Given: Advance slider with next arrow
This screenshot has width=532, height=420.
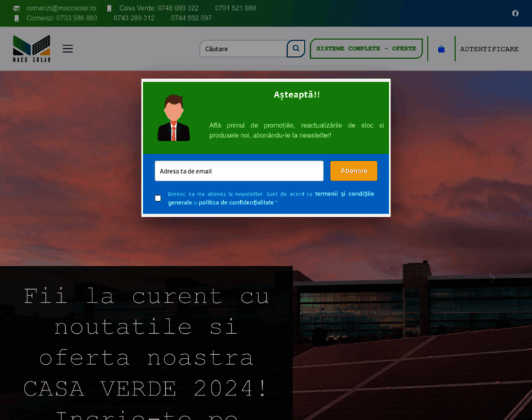Looking at the screenshot, I should [491, 278].
